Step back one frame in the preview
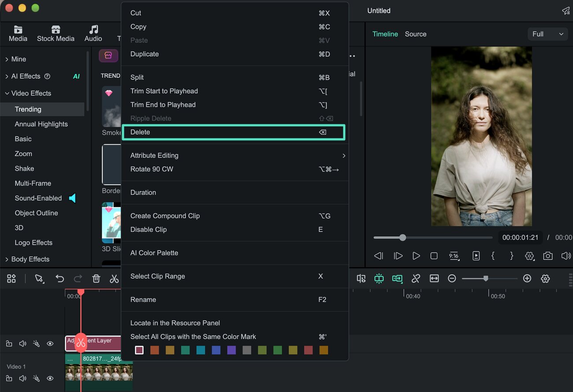 click(378, 256)
